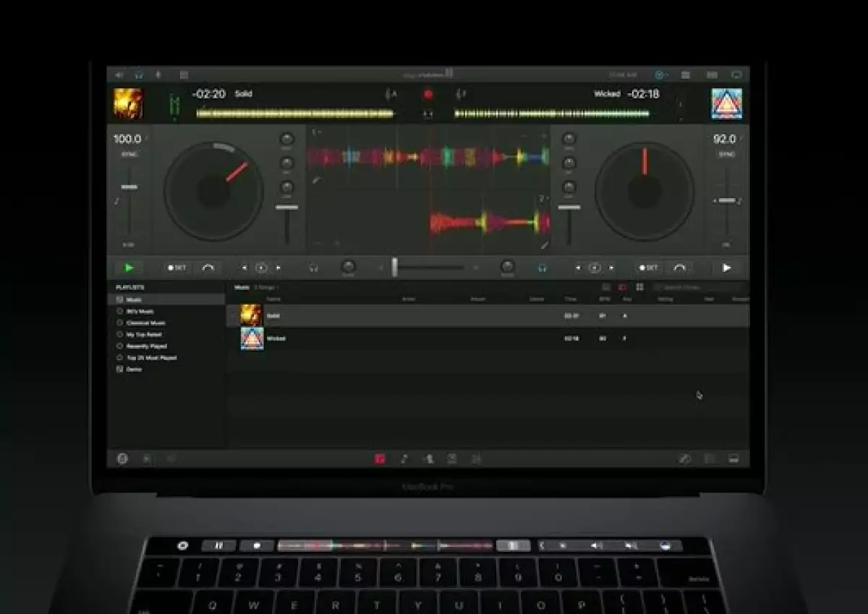
Task: Click the blue headphone cue on right deck
Action: [542, 268]
